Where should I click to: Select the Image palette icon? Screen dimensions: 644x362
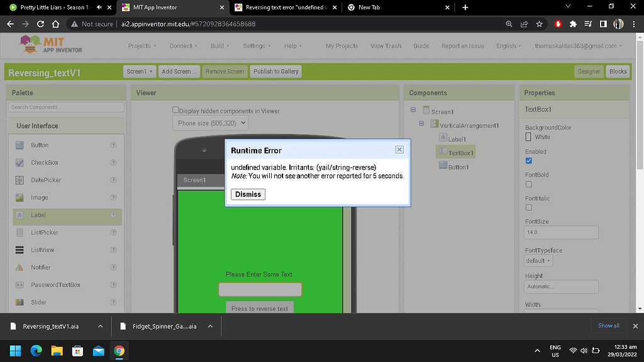(x=19, y=198)
